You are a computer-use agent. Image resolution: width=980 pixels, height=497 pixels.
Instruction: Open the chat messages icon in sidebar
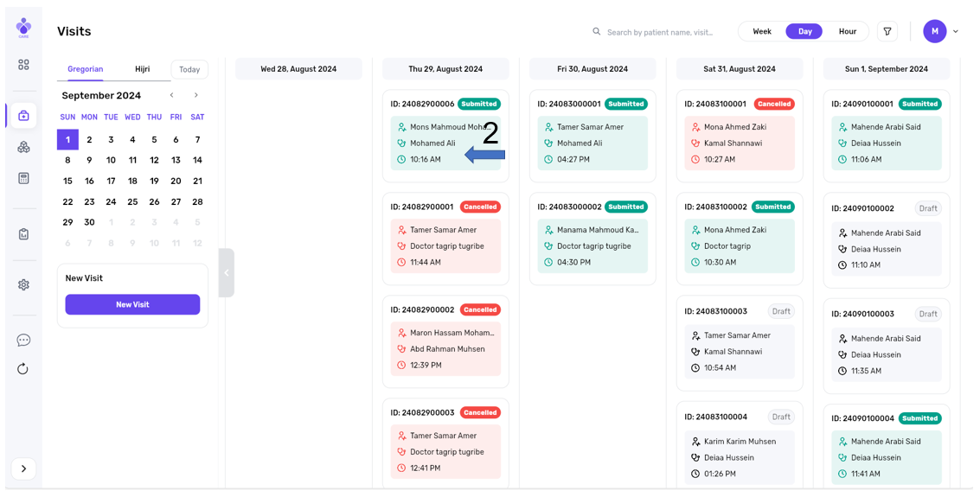pyautogui.click(x=23, y=340)
